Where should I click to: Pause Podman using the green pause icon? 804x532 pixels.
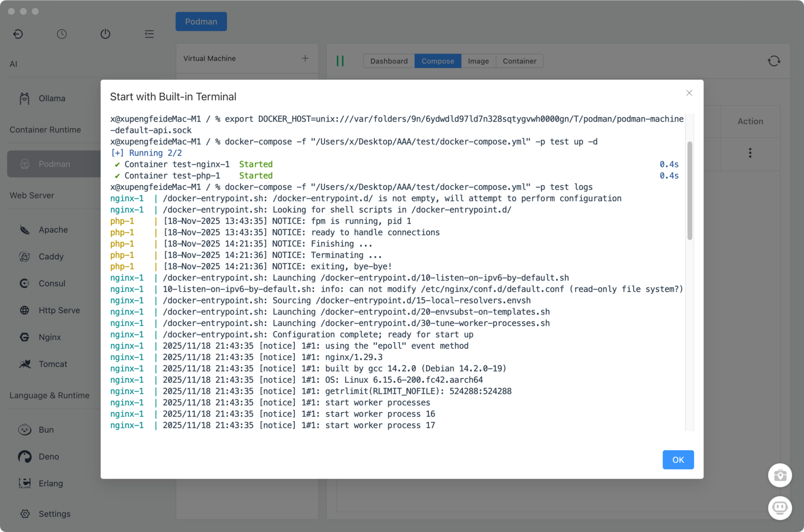340,61
